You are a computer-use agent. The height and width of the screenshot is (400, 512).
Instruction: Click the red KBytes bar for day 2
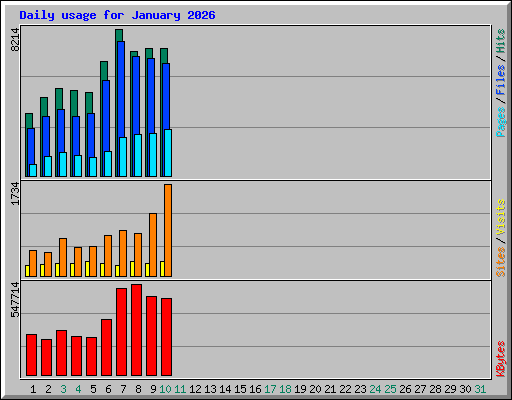pos(47,357)
